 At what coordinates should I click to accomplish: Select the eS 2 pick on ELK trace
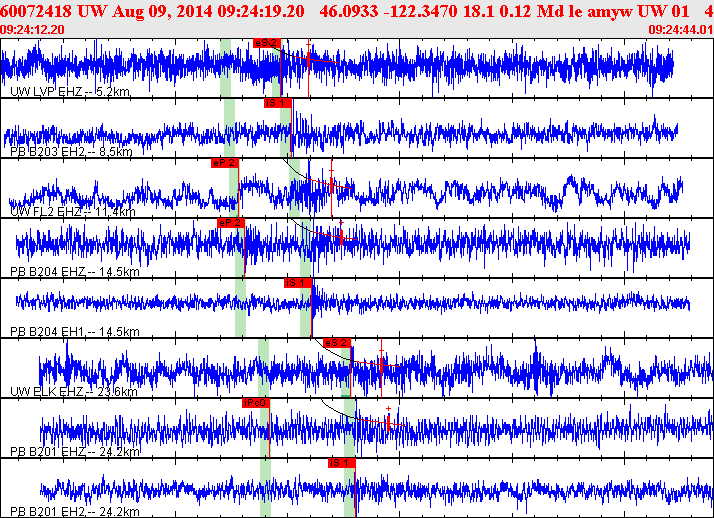tap(338, 343)
